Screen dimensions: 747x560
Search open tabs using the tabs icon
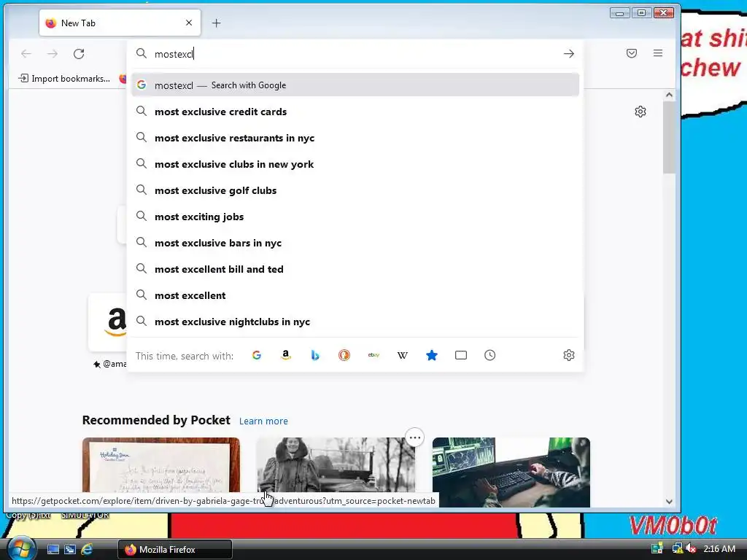pyautogui.click(x=461, y=355)
